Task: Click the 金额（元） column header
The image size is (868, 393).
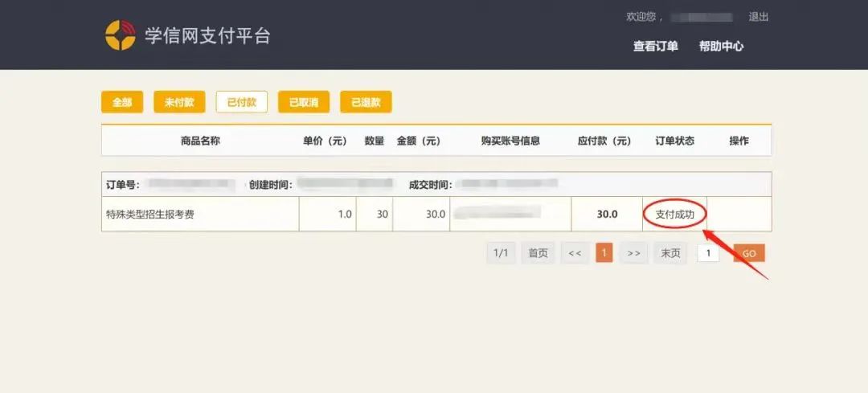Action: point(419,141)
